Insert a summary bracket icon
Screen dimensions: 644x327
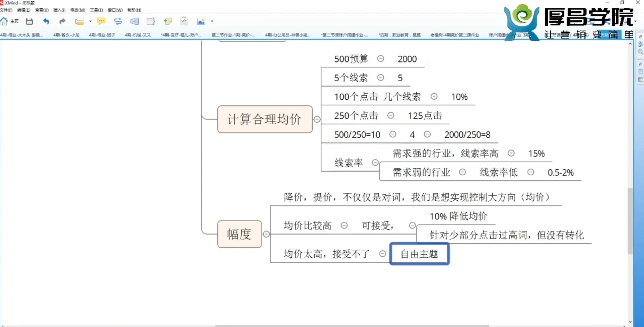click(x=151, y=21)
